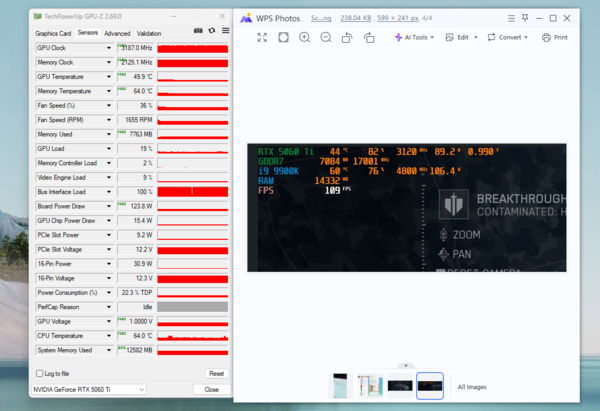Click the GPU-Z refresh icon
The width and height of the screenshot is (600, 411).
tap(212, 31)
